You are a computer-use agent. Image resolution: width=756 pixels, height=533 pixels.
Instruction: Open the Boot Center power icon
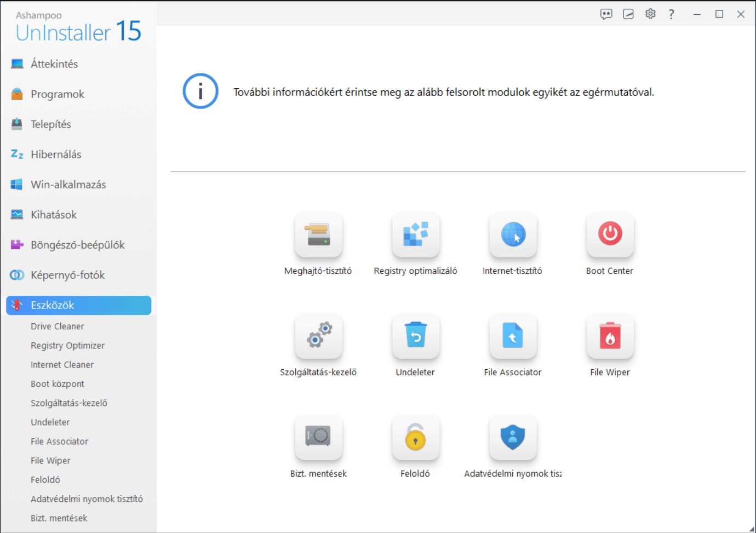[x=610, y=234]
